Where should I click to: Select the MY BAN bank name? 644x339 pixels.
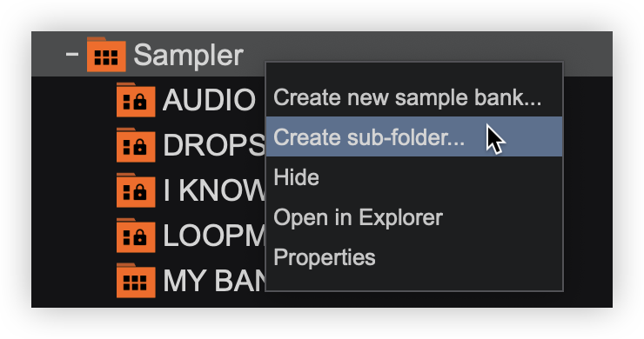tap(214, 280)
